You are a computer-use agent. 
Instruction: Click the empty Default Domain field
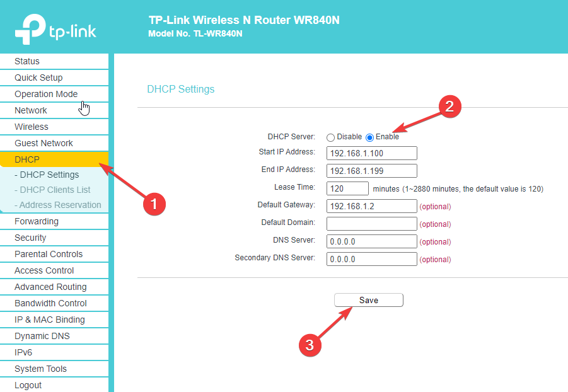(x=372, y=224)
